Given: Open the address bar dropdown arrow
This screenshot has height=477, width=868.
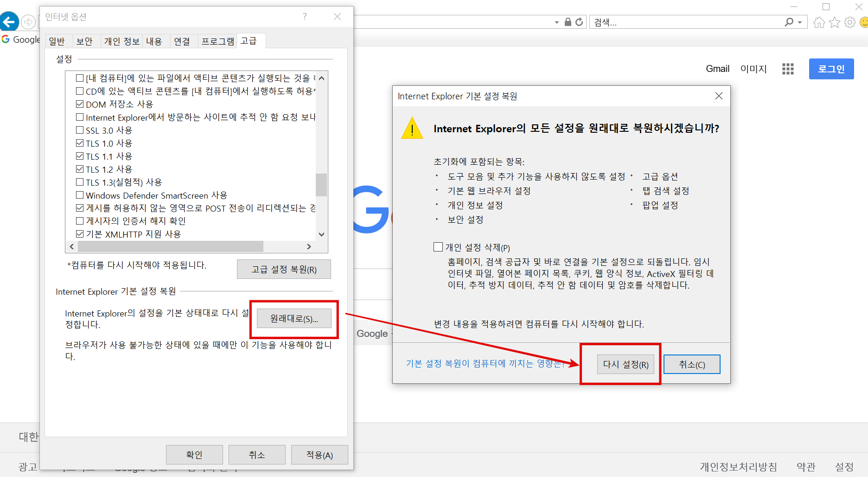Looking at the screenshot, I should (x=556, y=22).
